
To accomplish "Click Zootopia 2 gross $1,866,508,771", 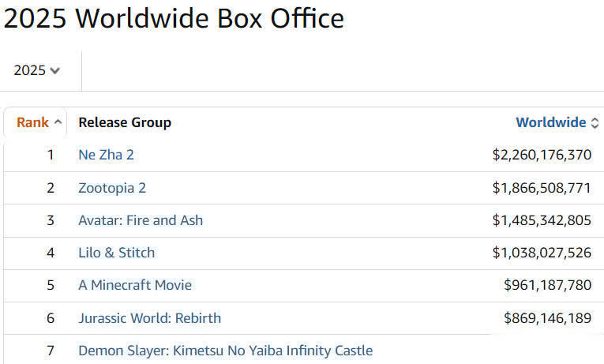I will pos(542,188).
